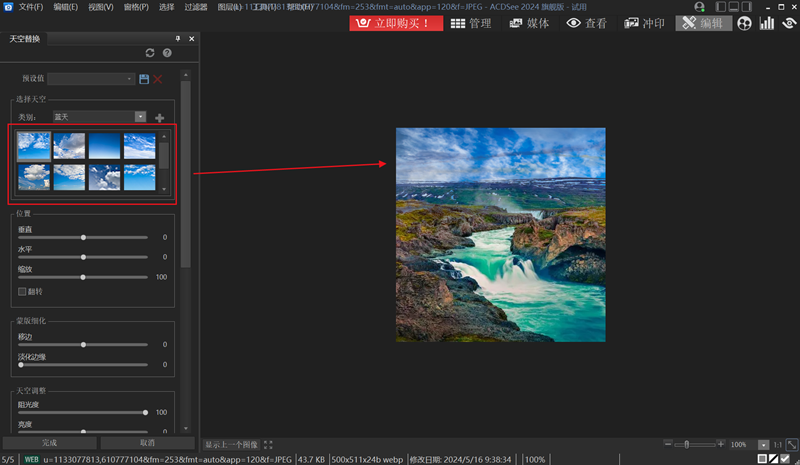This screenshot has height=465, width=800.
Task: Add a new sky with the plus icon
Action: point(159,118)
